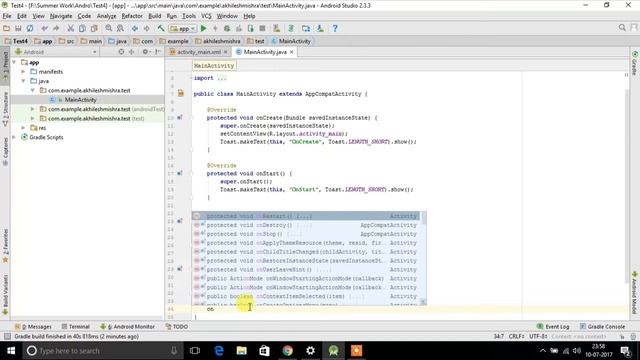Switch to activity_main.xml editor tab
This screenshot has height=360, width=640.
[198, 52]
